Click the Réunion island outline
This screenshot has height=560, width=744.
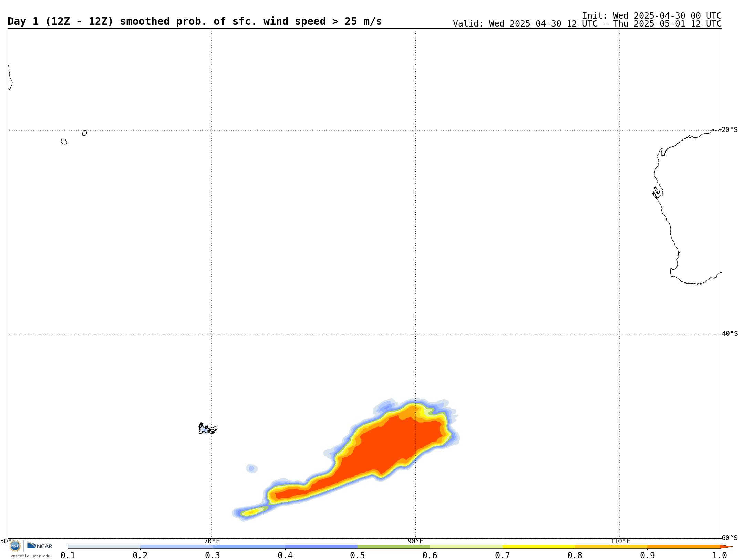[64, 142]
